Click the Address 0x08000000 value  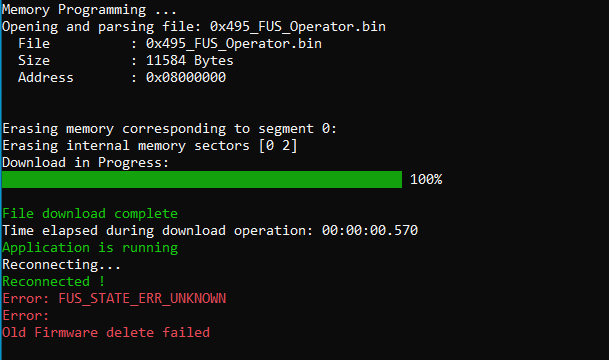point(186,77)
